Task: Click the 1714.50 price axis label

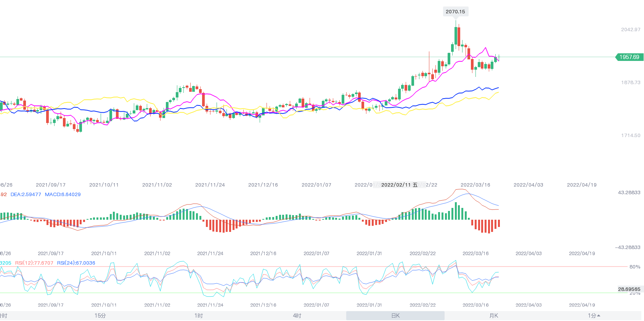Action: click(631, 136)
